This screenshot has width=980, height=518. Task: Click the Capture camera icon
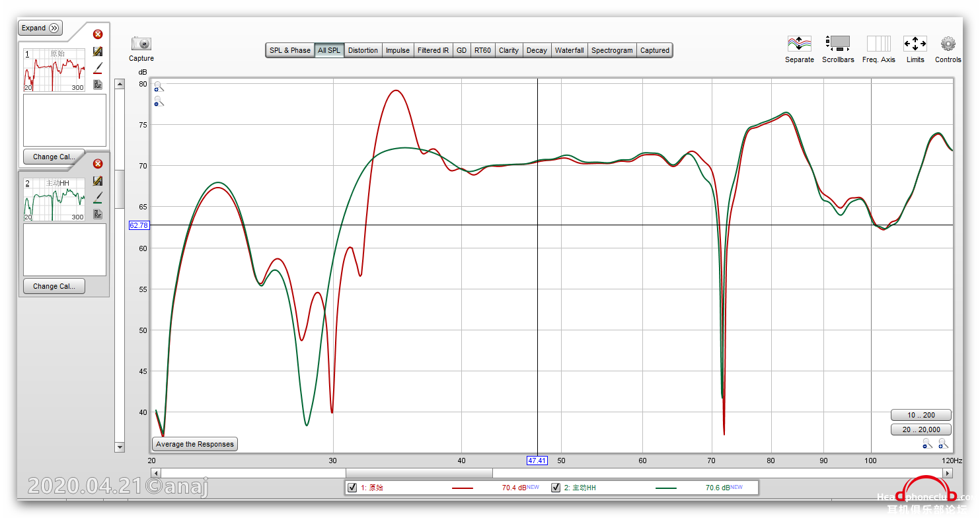(x=141, y=44)
